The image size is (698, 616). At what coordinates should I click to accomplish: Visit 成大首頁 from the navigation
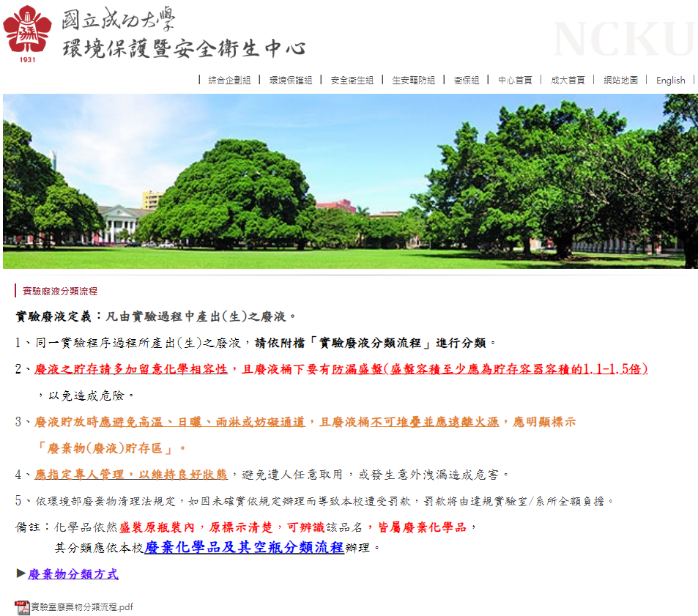(568, 81)
